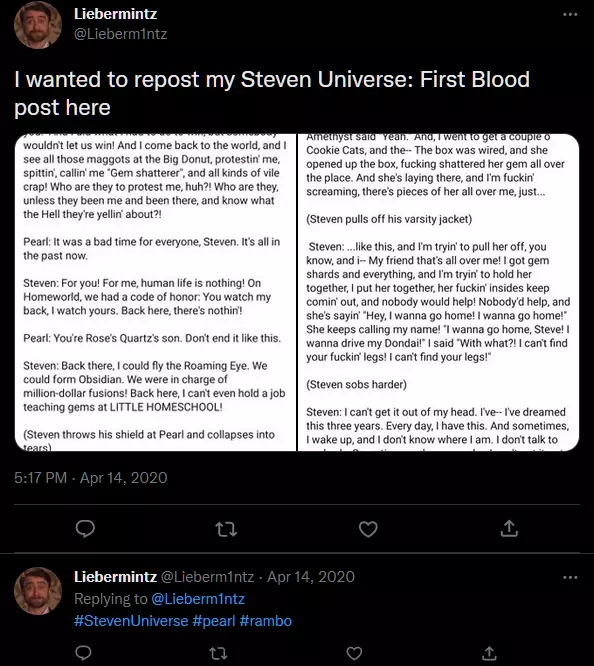Open the @Lieberm1ntz mention in reply

pyautogui.click(x=198, y=599)
